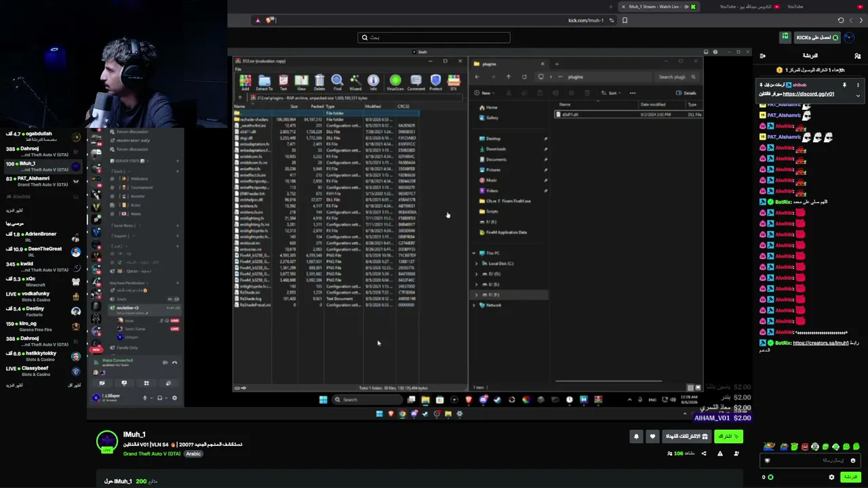Click the plugins tab in File Explorer
This screenshot has width=868, height=488.
coord(509,64)
